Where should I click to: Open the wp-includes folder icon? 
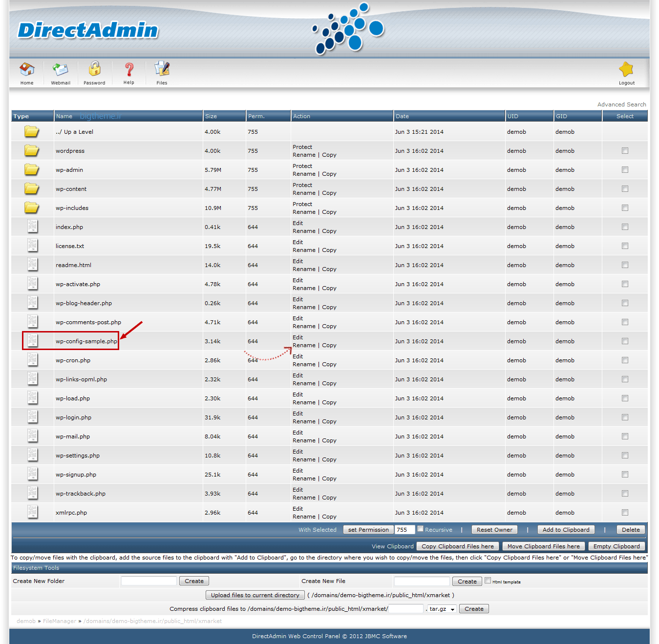(32, 208)
